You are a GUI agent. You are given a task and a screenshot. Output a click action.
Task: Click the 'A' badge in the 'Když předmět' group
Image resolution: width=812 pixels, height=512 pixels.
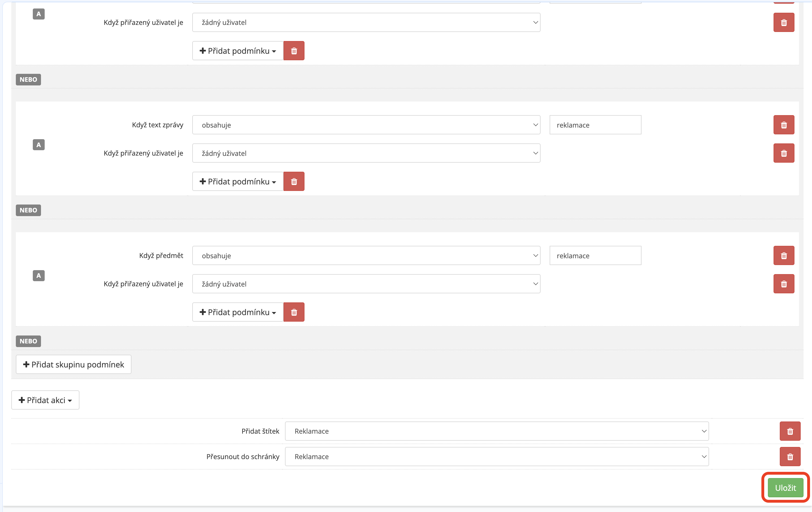[x=38, y=276]
